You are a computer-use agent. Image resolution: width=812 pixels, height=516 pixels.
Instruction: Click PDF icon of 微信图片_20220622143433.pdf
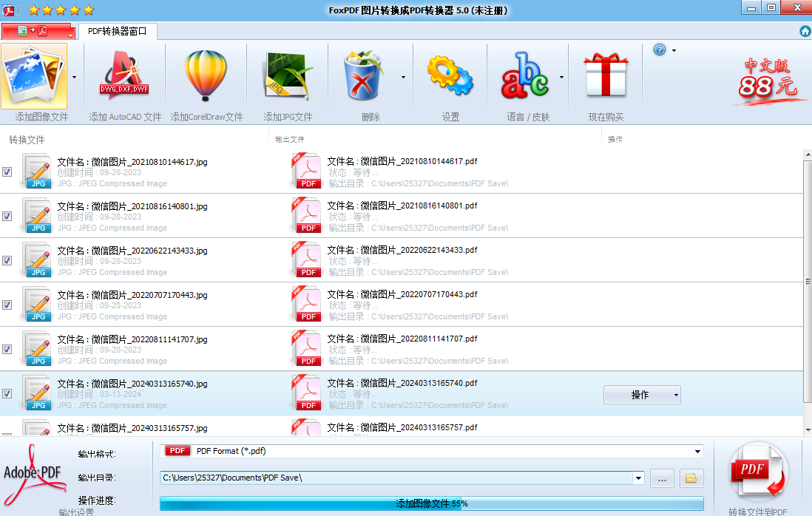[x=307, y=259]
